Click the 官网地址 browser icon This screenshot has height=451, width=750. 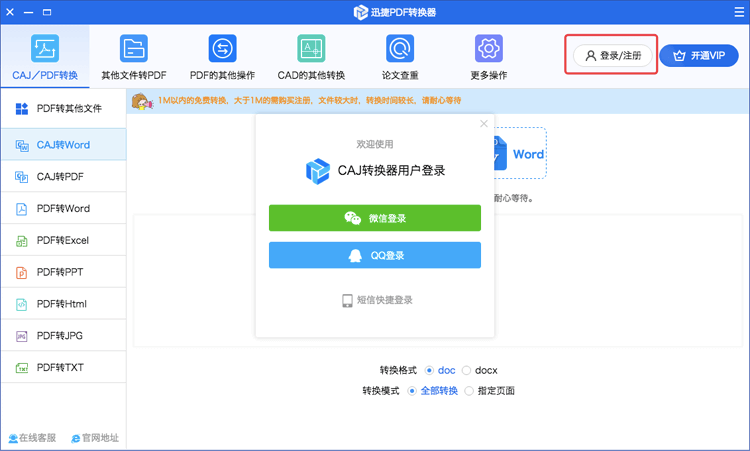point(76,439)
